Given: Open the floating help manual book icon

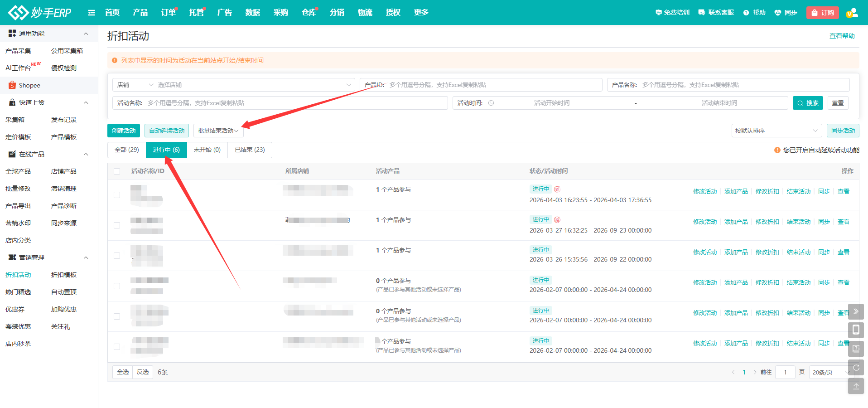Looking at the screenshot, I should (856, 349).
